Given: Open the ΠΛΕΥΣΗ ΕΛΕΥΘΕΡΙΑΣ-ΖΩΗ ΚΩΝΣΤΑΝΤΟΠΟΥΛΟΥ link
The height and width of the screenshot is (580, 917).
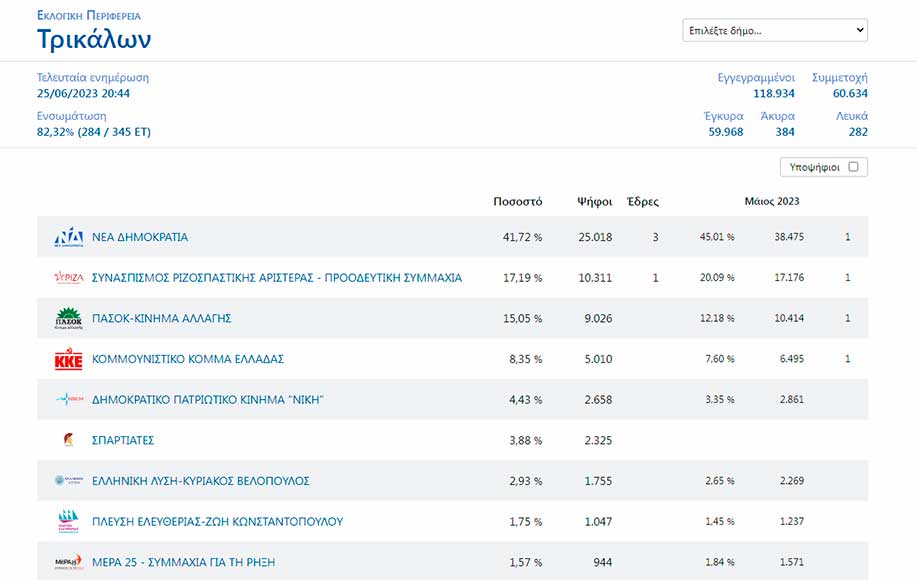Looking at the screenshot, I should (218, 522).
